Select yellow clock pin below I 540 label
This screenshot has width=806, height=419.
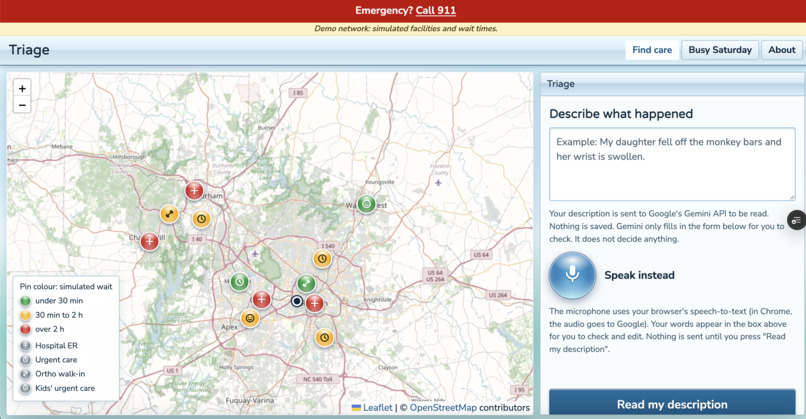(322, 259)
